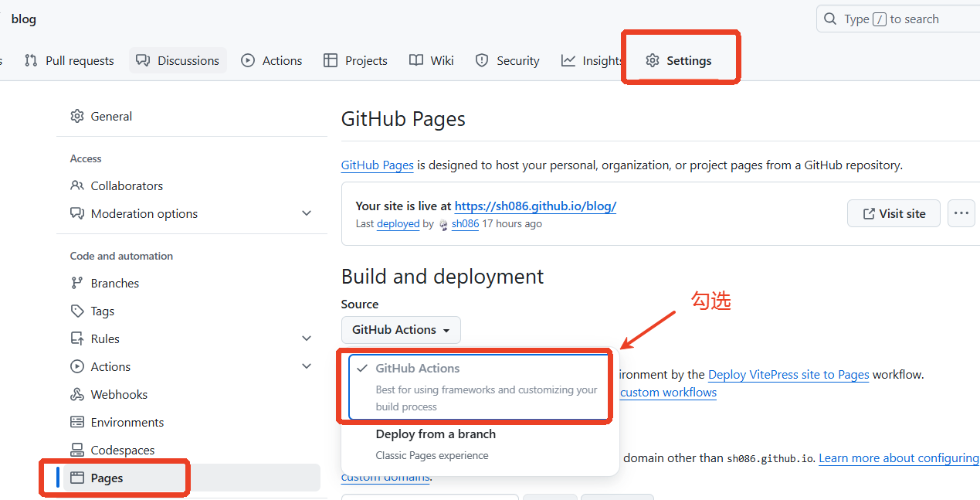
Task: Select the Deploy from a branch option
Action: point(479,444)
